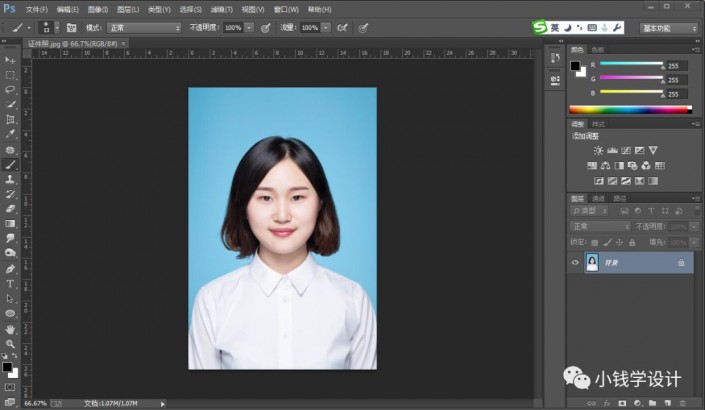This screenshot has width=705, height=410.
Task: Click the color spectrum ramp bar
Action: click(x=631, y=109)
